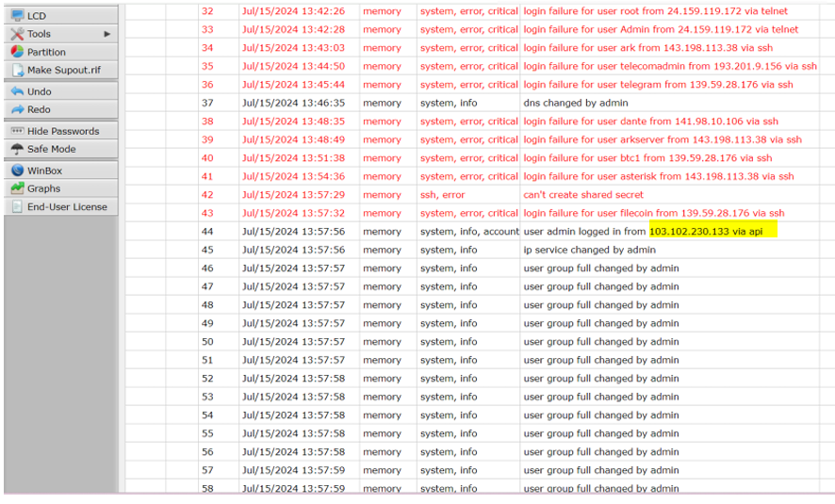
Task: Click the 'ssh, error' topics cell
Action: coord(443,195)
